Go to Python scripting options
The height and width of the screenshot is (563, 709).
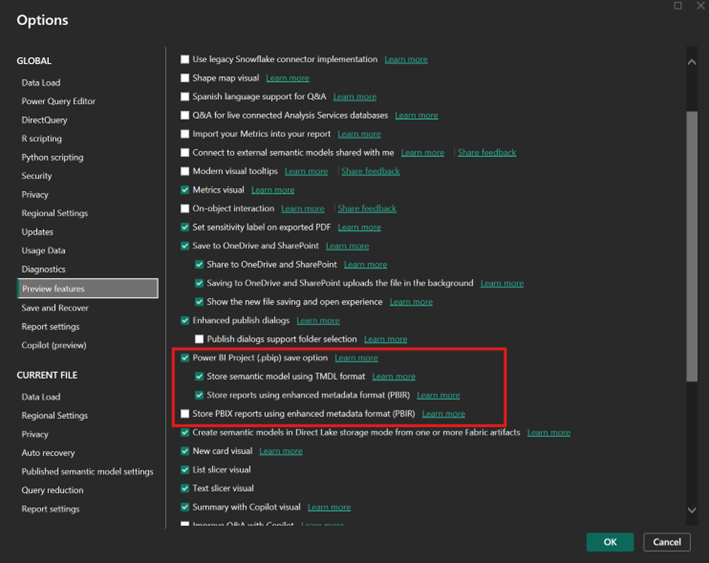53,157
